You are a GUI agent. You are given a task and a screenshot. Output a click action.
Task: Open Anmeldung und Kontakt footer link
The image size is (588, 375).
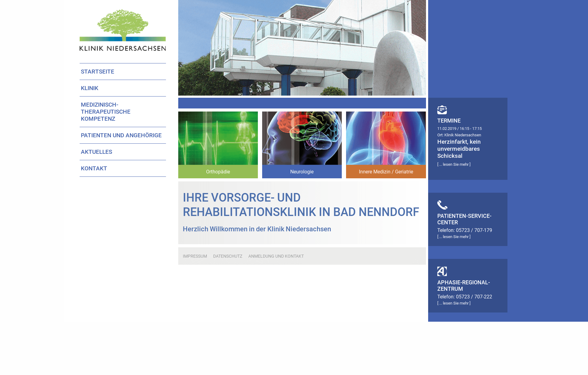(276, 256)
